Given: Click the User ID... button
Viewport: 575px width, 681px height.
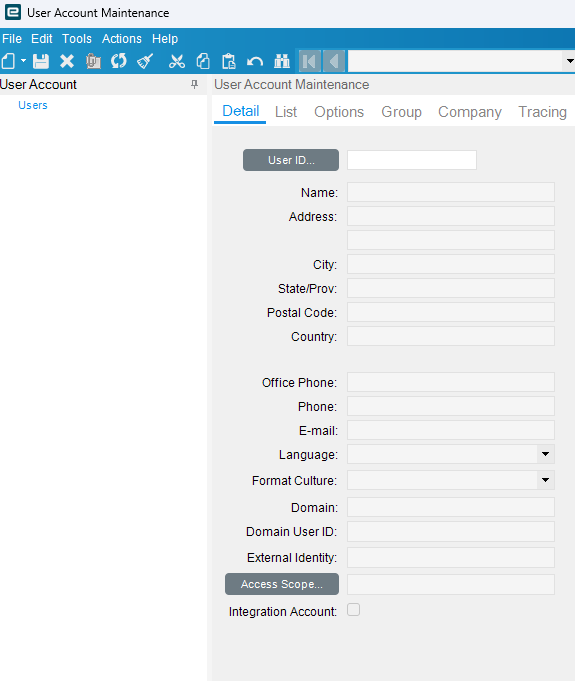Looking at the screenshot, I should [x=291, y=160].
